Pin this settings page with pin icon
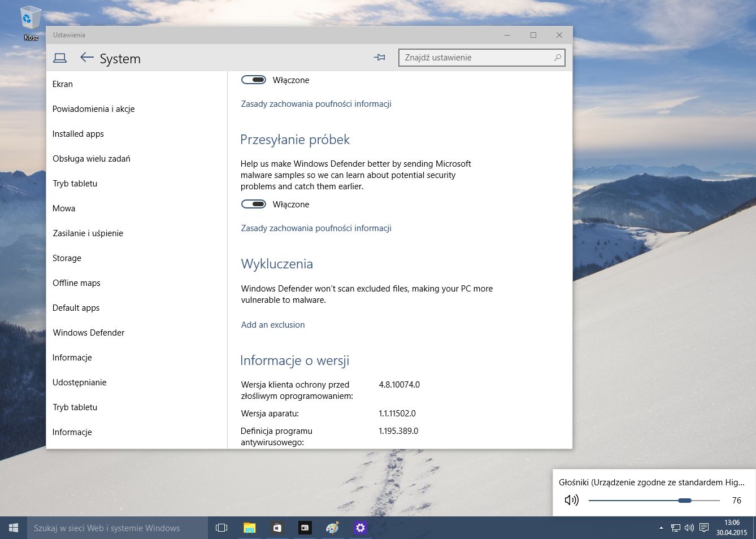 (x=379, y=57)
